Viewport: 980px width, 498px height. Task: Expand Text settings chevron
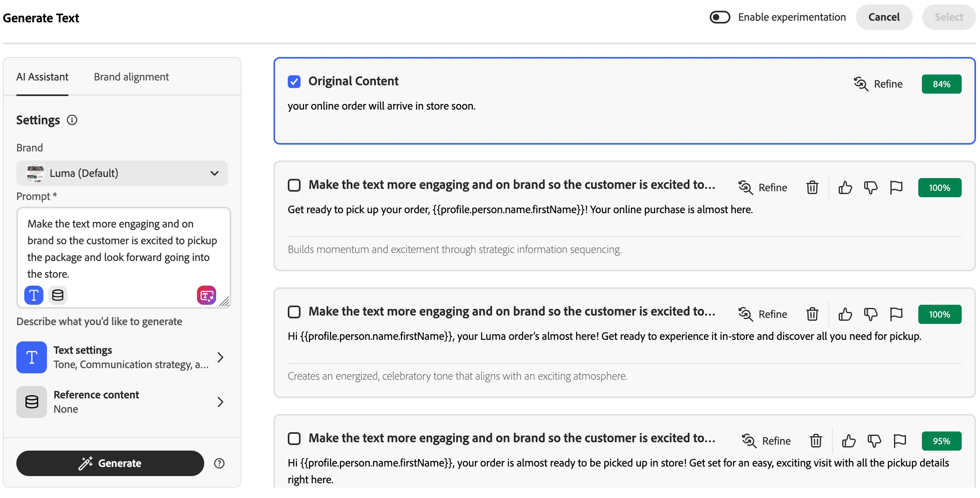220,357
